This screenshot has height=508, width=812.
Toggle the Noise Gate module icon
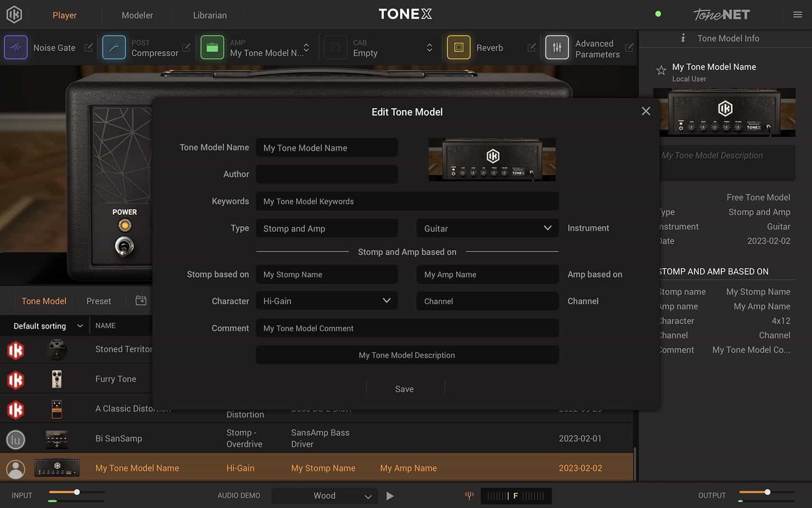pyautogui.click(x=16, y=48)
